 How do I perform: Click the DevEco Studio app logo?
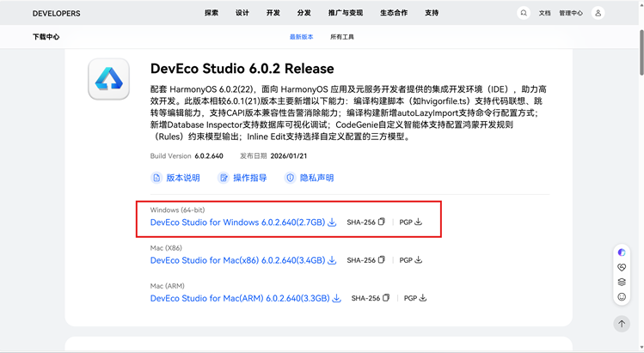(x=109, y=79)
